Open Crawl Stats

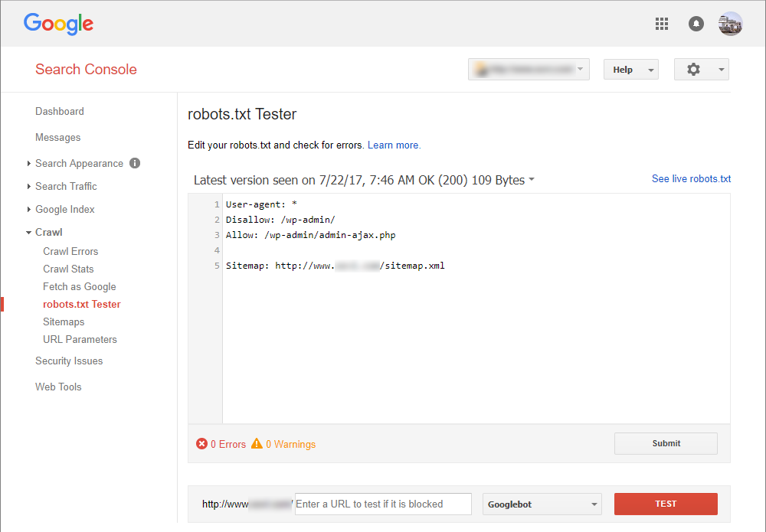click(x=68, y=269)
